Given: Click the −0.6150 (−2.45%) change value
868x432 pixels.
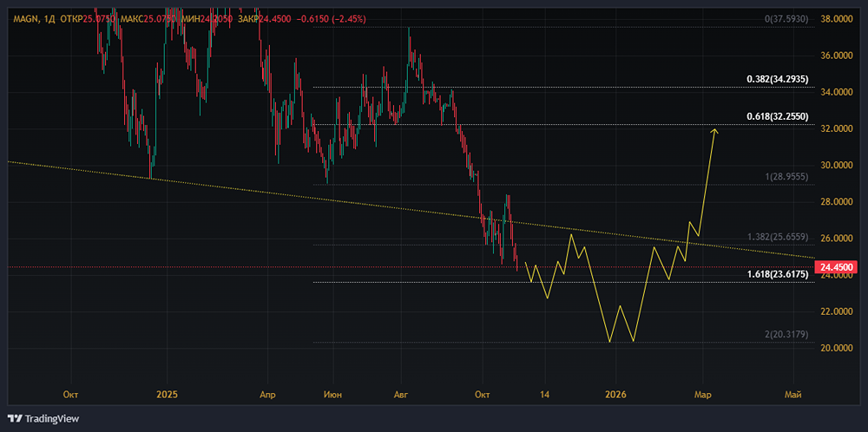Looking at the screenshot, I should coord(332,19).
